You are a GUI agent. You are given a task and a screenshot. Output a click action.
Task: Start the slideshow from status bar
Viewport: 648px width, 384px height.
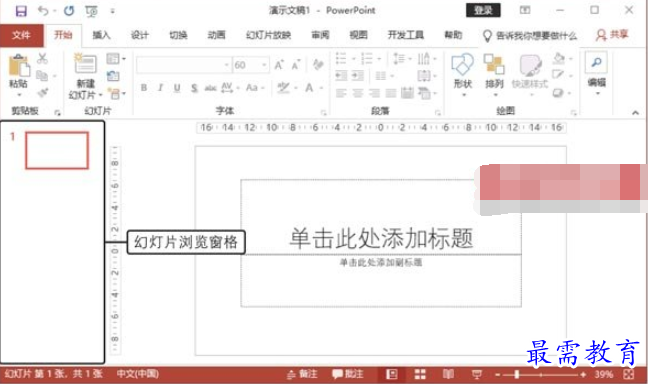pyautogui.click(x=476, y=374)
